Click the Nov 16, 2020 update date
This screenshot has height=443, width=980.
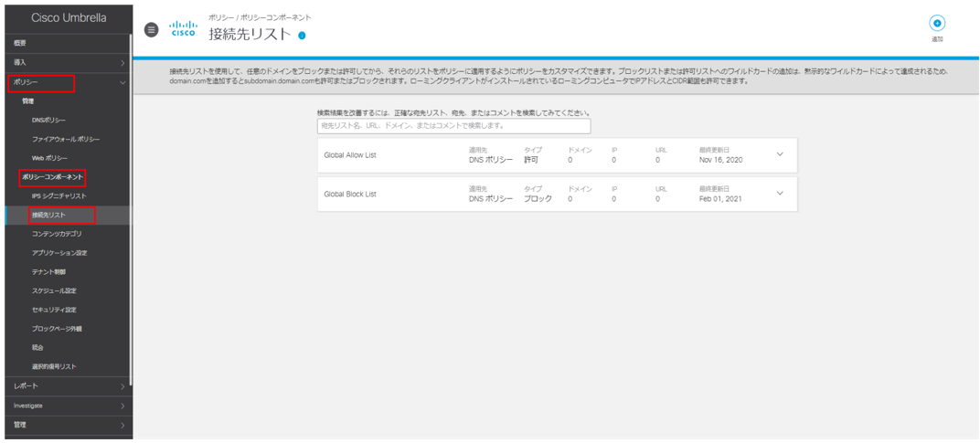click(x=720, y=160)
